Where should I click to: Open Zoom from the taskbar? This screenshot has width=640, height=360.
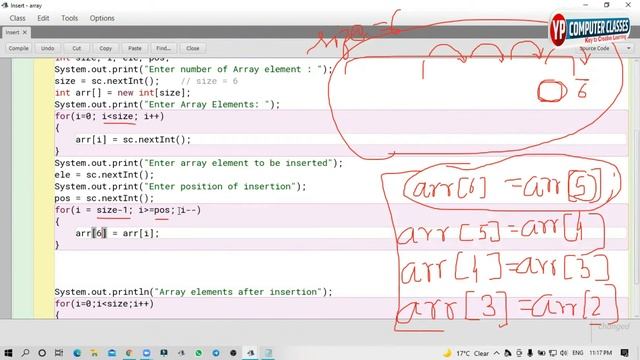(x=146, y=353)
